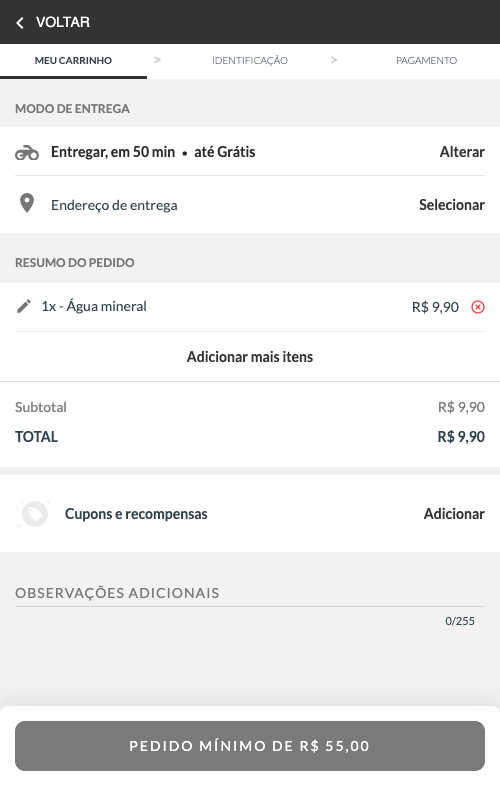
Task: Click chevron arrow after Meu Carrinho tab
Action: 157,60
